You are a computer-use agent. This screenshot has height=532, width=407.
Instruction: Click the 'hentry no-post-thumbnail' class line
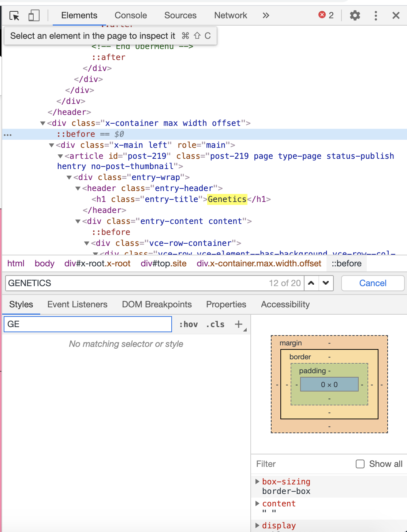[x=120, y=166]
